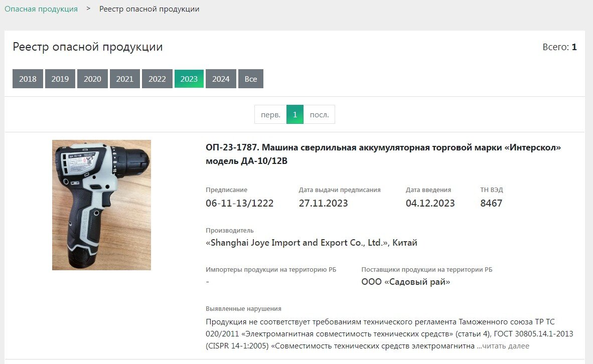Screen dimensions: 593x364
Task: Click the Реестр опасной продукции page heading
Action: 88,47
